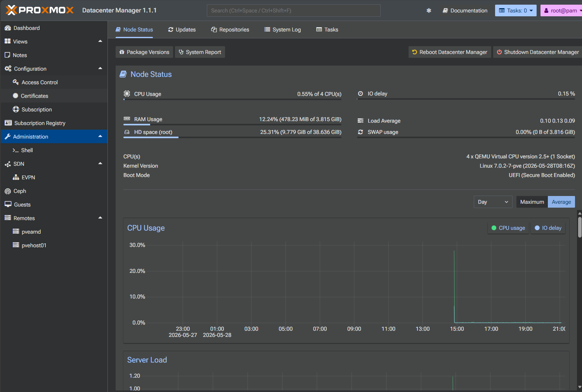Click the HD space disk icon

pyautogui.click(x=127, y=132)
